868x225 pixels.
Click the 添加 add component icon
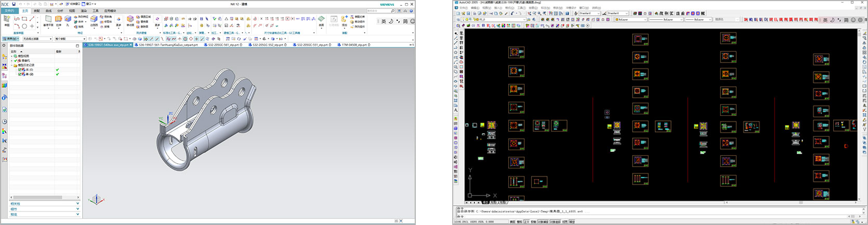click(344, 20)
